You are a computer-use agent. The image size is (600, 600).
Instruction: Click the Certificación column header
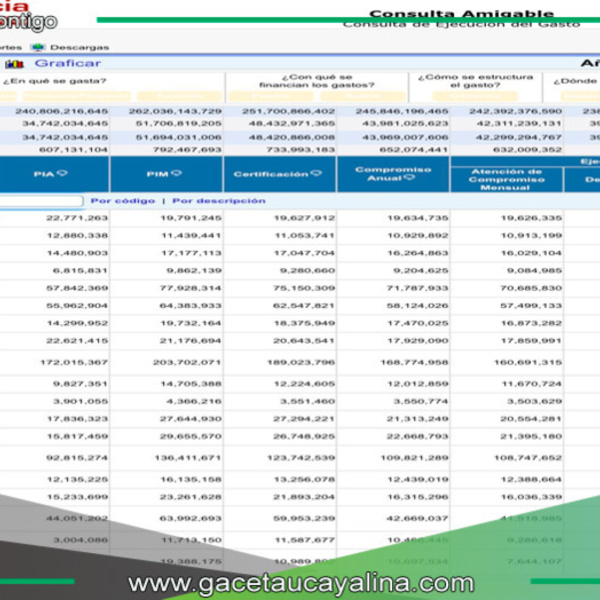pyautogui.click(x=280, y=174)
